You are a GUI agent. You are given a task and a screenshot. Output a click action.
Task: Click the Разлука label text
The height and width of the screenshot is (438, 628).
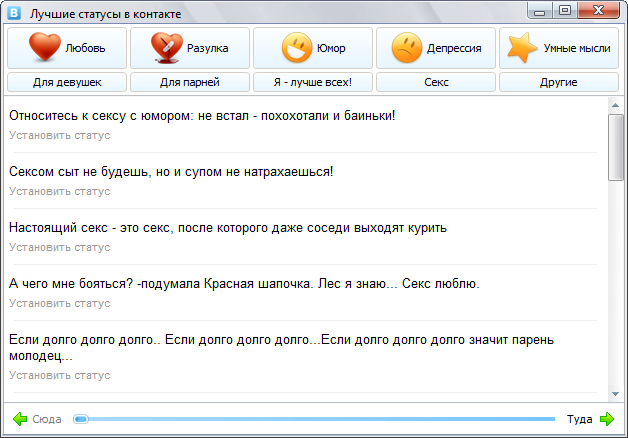(x=207, y=48)
